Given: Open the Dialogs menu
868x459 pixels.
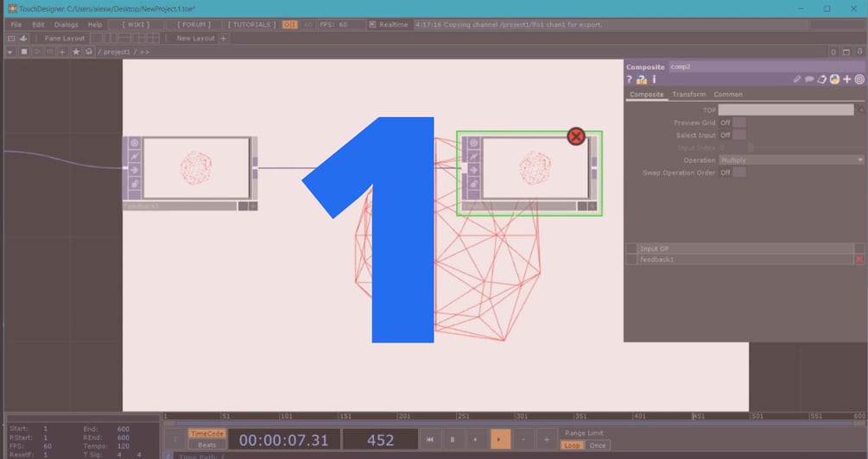Looking at the screenshot, I should click(x=66, y=24).
